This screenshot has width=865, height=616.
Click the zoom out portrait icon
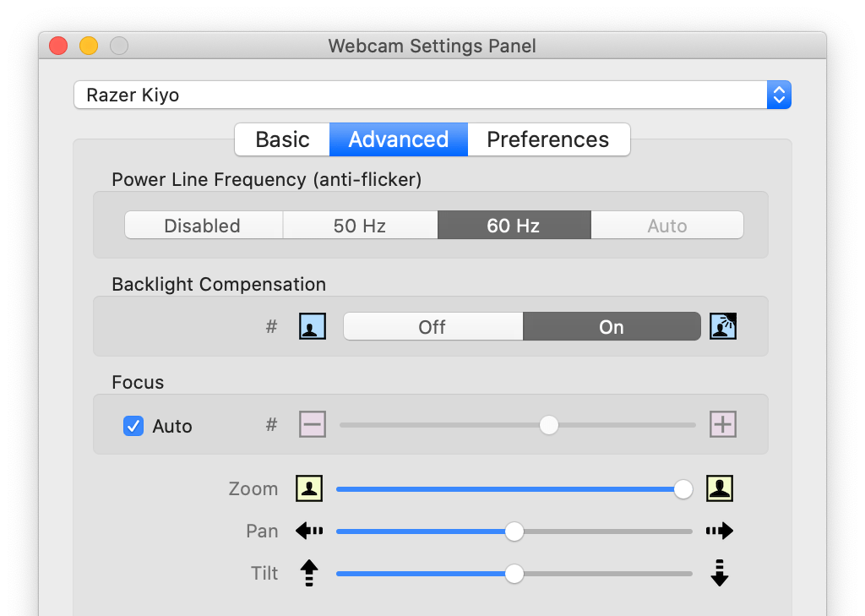tap(310, 488)
